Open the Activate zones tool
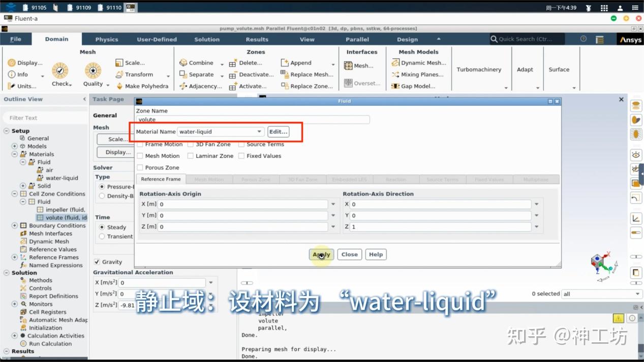The width and height of the screenshot is (644, 362). coord(248,86)
